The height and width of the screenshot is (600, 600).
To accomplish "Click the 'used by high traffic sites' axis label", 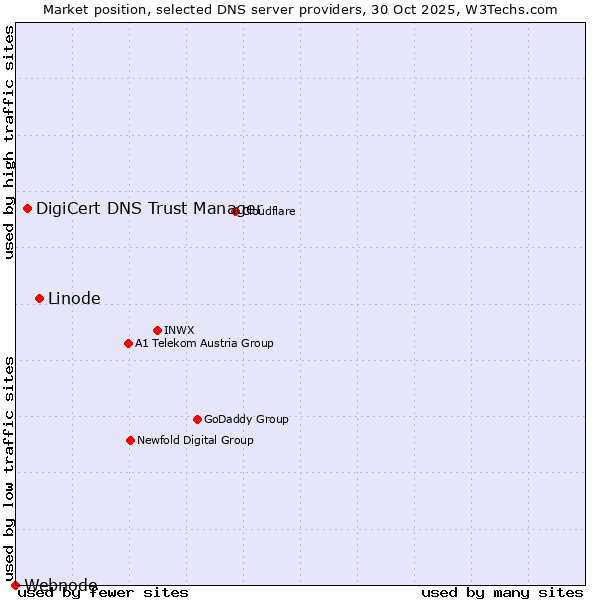I will tap(9, 142).
